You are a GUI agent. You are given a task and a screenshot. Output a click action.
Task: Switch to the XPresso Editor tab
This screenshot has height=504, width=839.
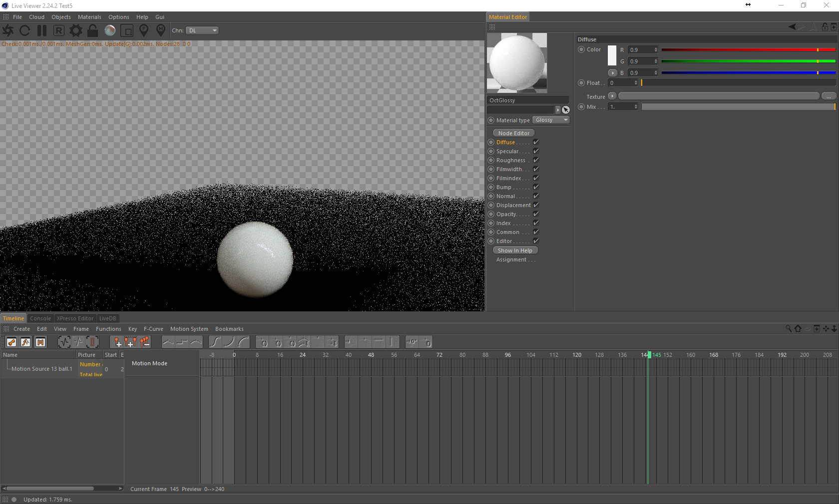75,318
